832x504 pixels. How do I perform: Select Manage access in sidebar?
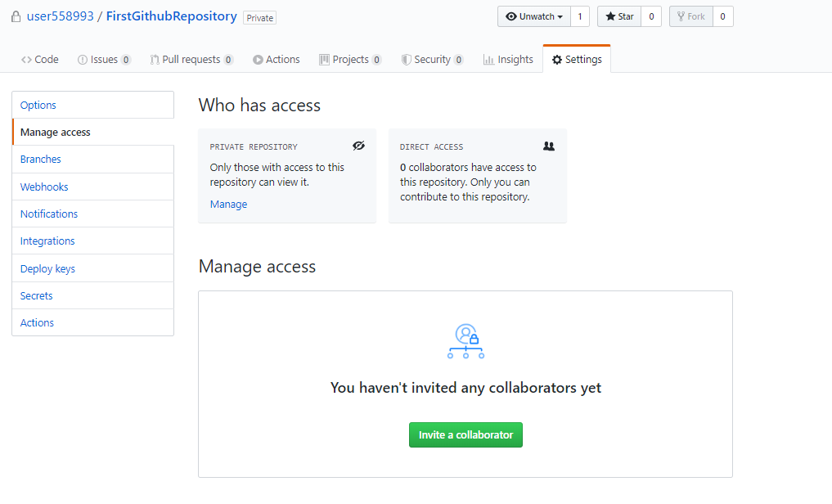[93, 132]
